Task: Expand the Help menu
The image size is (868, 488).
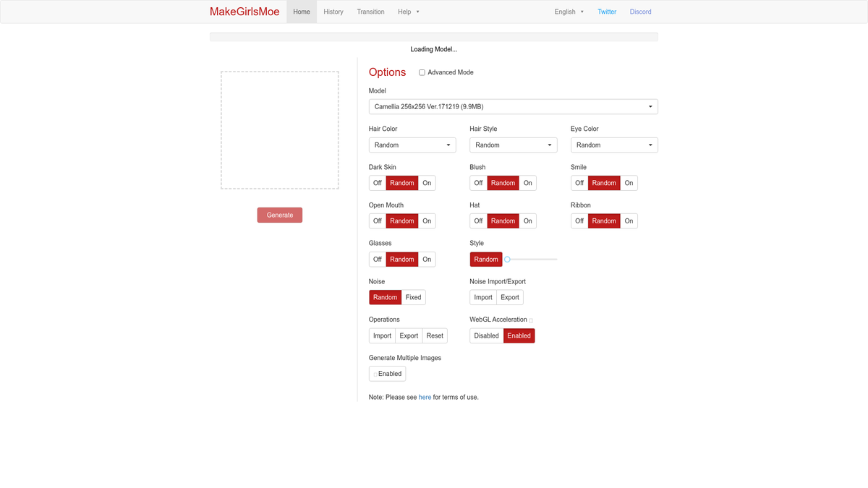Action: tap(408, 12)
